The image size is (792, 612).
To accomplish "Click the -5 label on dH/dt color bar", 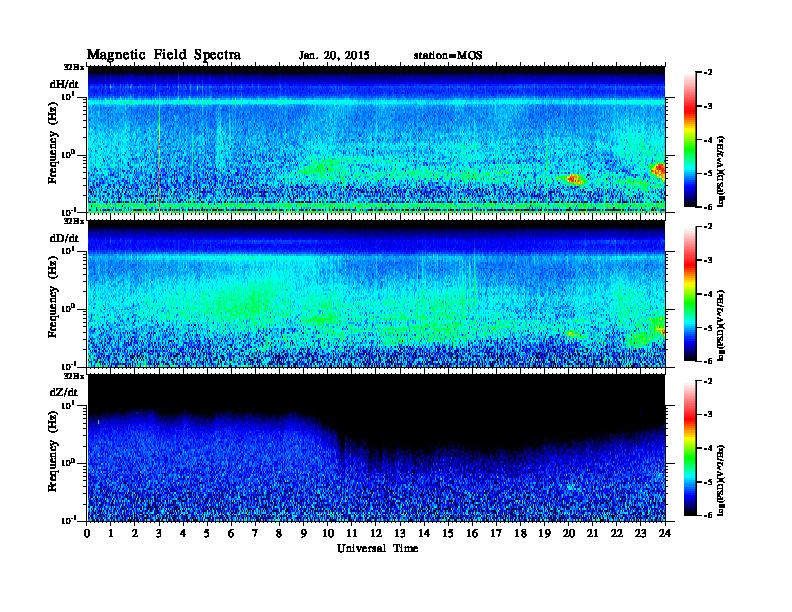I will 707,173.
